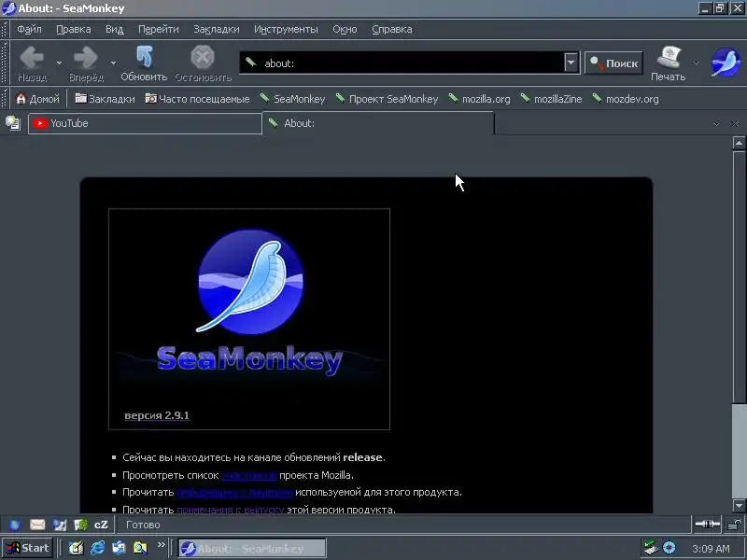Open the tab list icon left of YouTube tab
747x560 pixels.
(x=13, y=123)
